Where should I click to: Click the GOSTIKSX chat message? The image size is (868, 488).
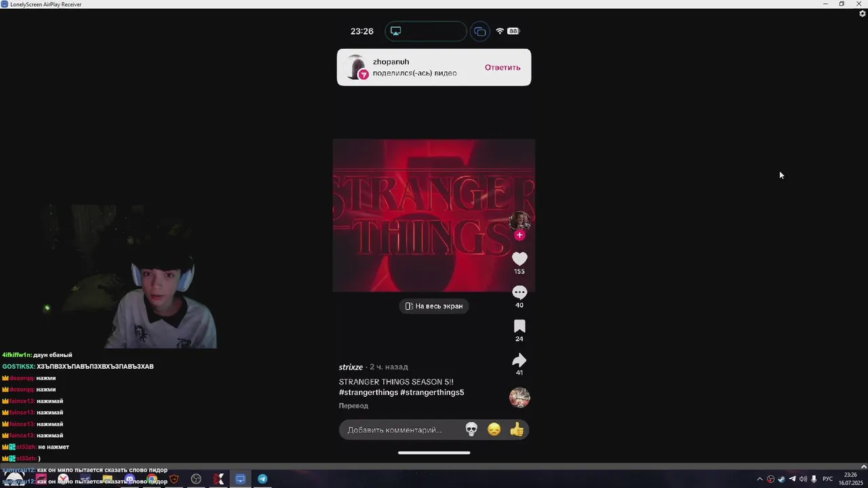78,367
